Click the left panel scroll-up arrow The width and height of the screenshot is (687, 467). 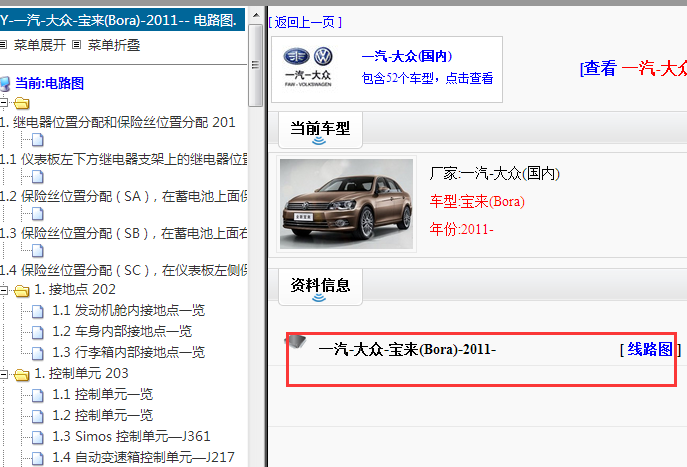click(x=256, y=16)
